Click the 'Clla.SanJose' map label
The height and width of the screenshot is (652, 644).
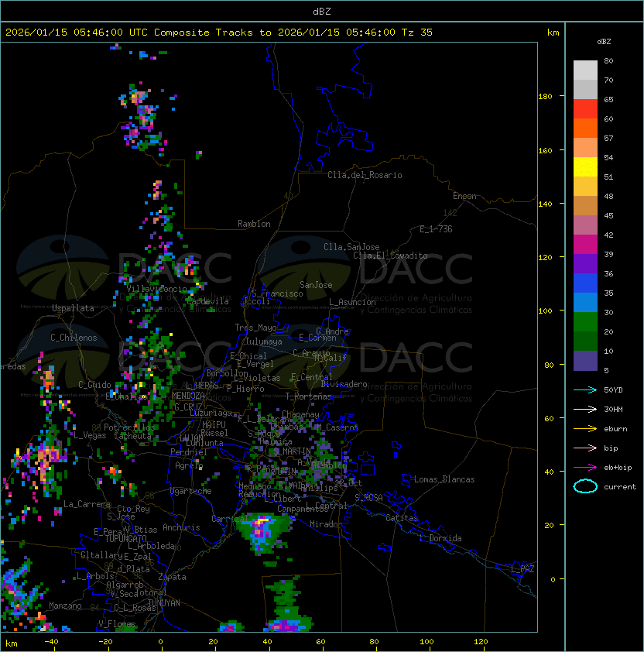(x=351, y=247)
